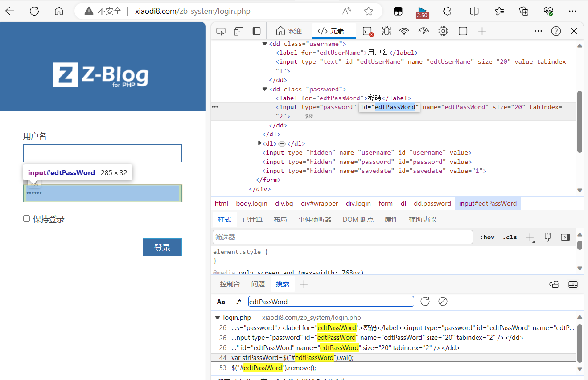Screen dimensions: 588x380
Task: Expand the collapsed dl element node
Action: [260, 143]
